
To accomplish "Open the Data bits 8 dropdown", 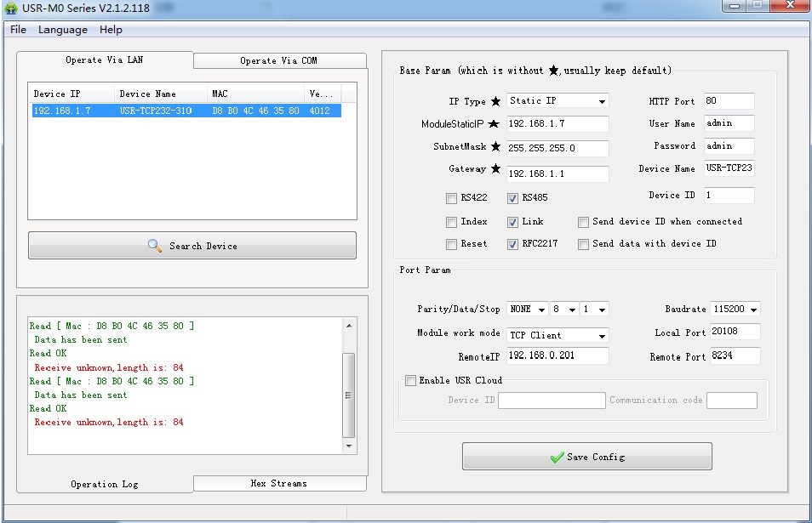I will point(564,310).
